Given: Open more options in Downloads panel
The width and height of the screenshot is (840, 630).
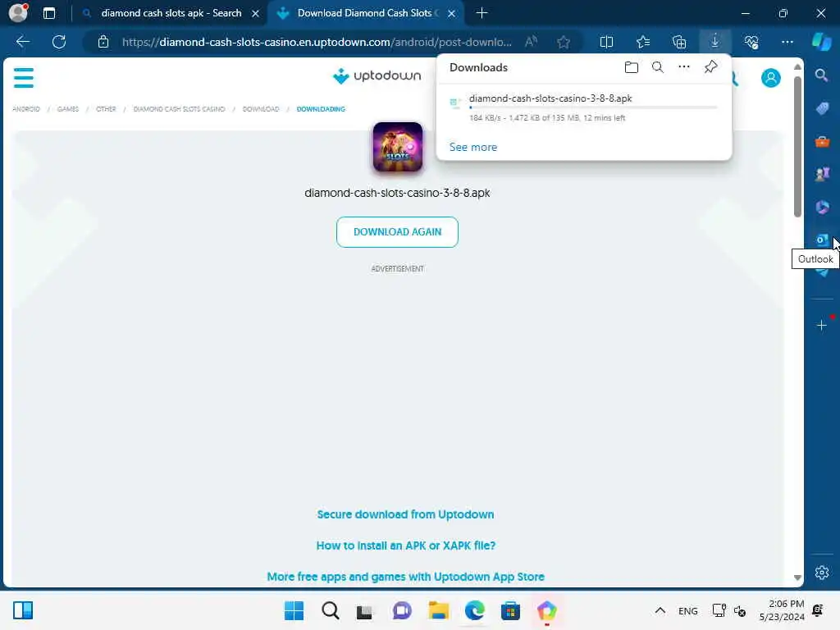Looking at the screenshot, I should (x=684, y=67).
